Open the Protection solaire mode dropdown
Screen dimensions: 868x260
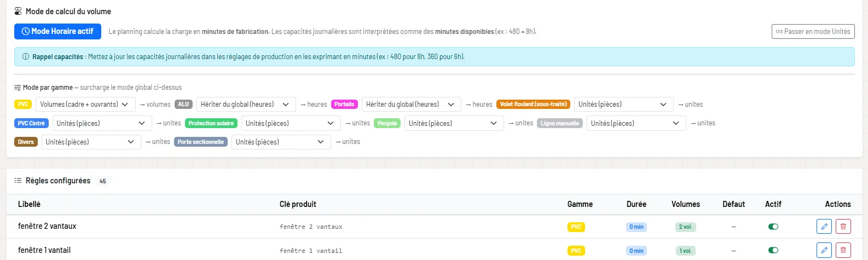291,123
